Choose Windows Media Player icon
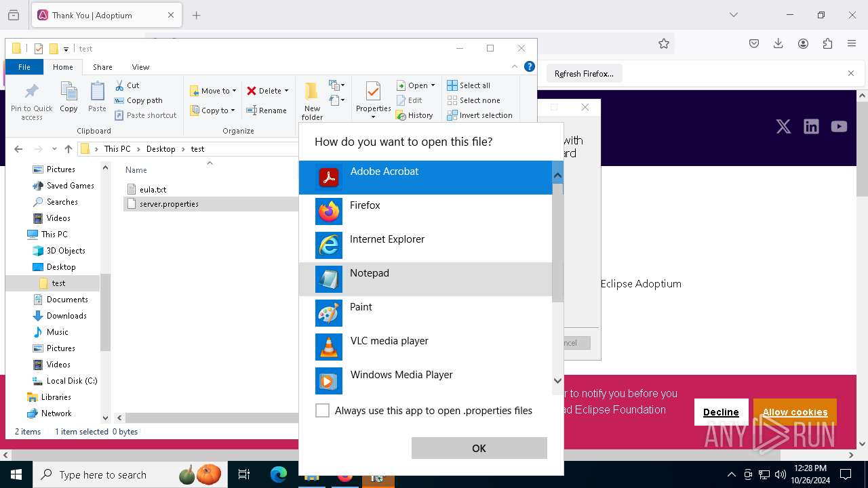 (x=329, y=381)
